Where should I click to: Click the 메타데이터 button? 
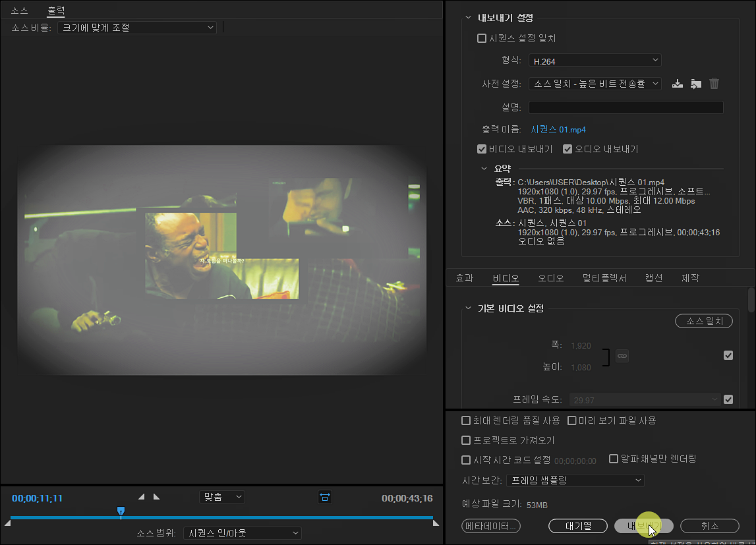pyautogui.click(x=491, y=526)
